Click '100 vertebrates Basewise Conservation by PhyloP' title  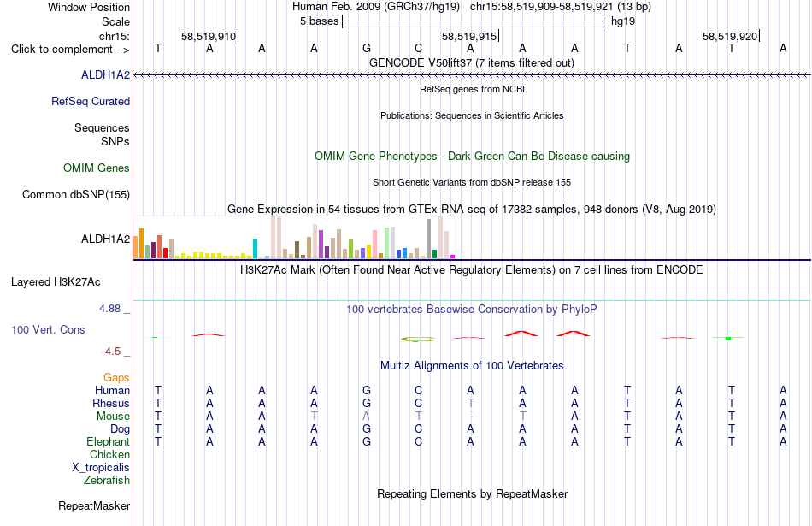[472, 310]
